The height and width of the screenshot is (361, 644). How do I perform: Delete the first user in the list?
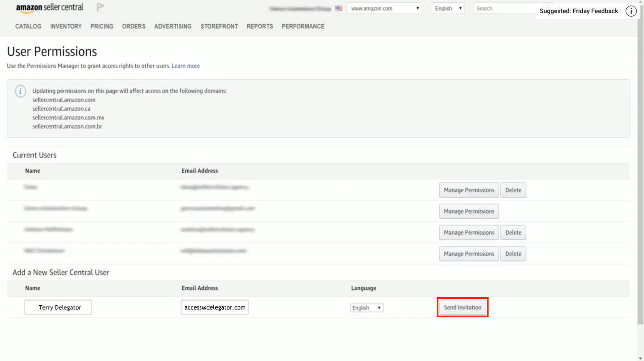tap(513, 190)
